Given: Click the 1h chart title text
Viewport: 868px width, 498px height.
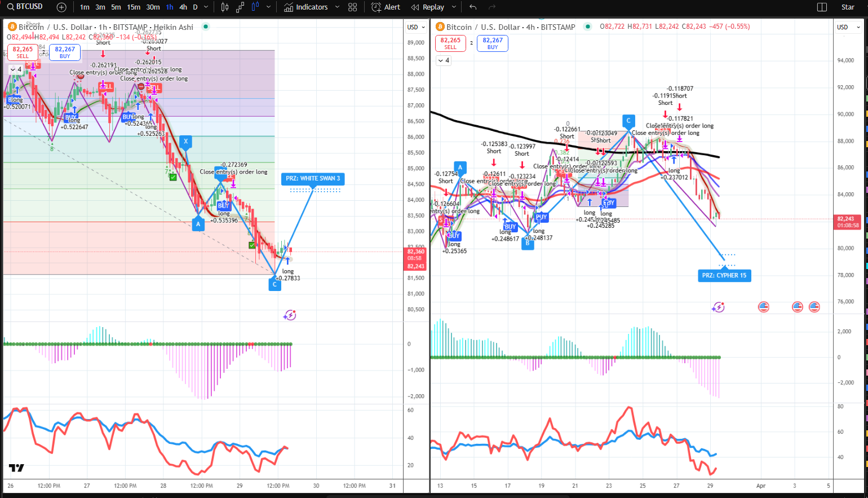Looking at the screenshot, I should 106,27.
